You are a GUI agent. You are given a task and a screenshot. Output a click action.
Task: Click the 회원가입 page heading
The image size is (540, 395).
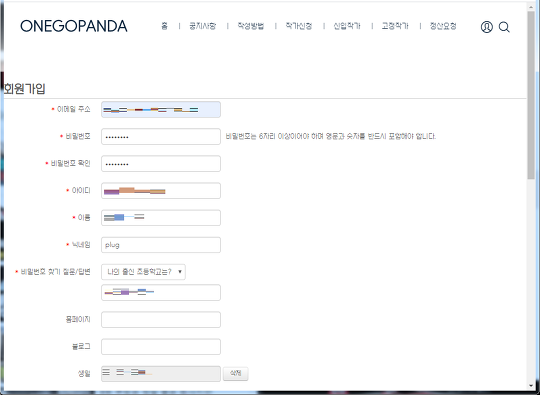(x=24, y=89)
